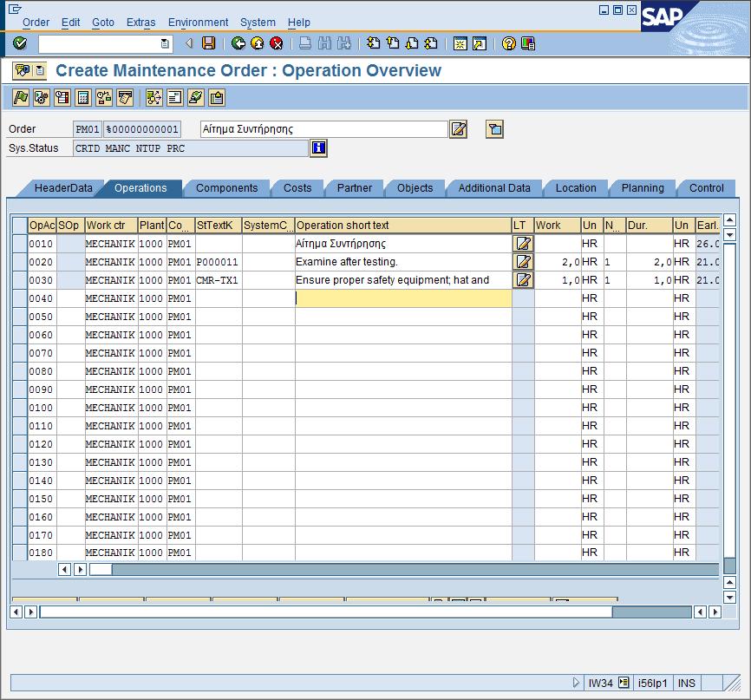The width and height of the screenshot is (751, 700).
Task: Release the order with the flag icon
Action: tap(21, 98)
